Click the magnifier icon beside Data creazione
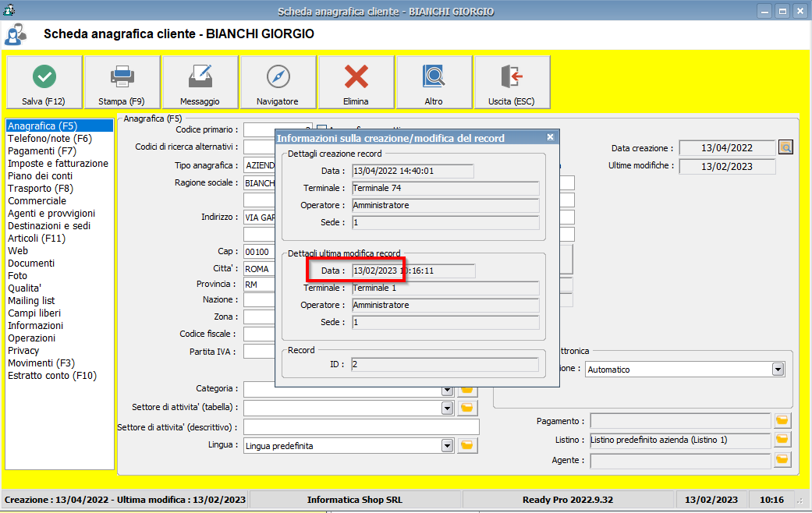The height and width of the screenshot is (513, 812). point(785,147)
